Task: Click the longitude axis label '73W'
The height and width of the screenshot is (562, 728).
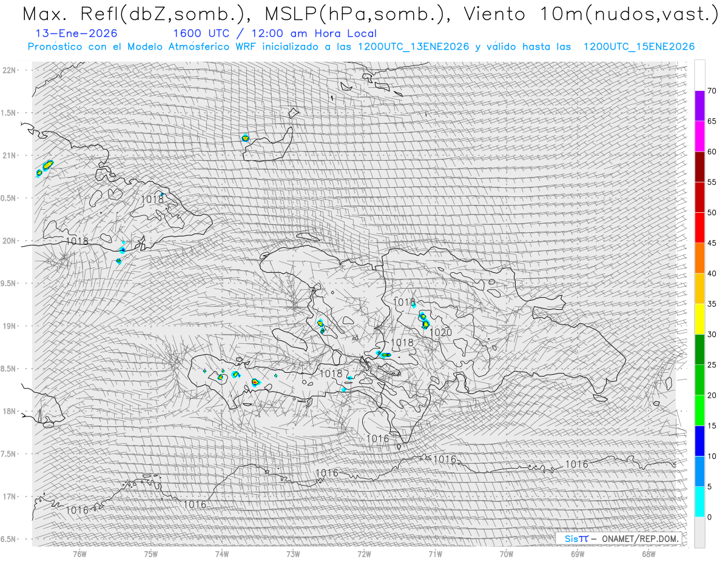Action: point(293,554)
